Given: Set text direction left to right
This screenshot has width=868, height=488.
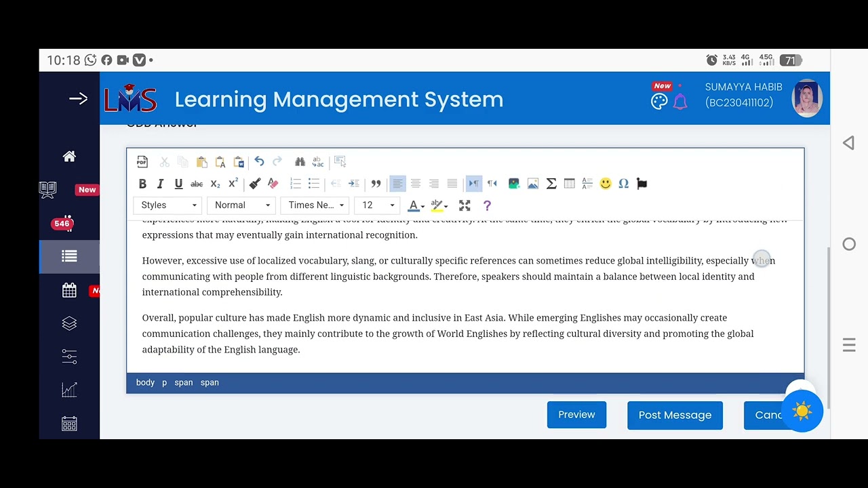Looking at the screenshot, I should tap(474, 184).
